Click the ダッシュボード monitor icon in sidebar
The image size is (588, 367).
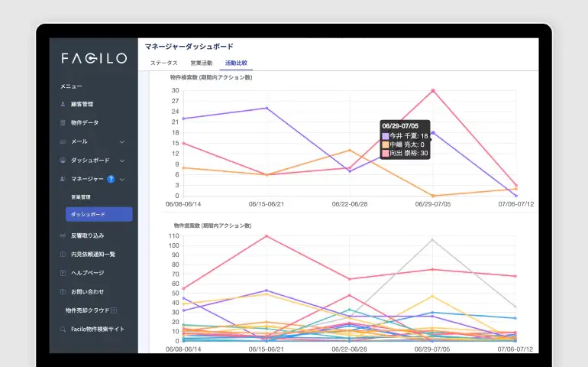tap(63, 161)
